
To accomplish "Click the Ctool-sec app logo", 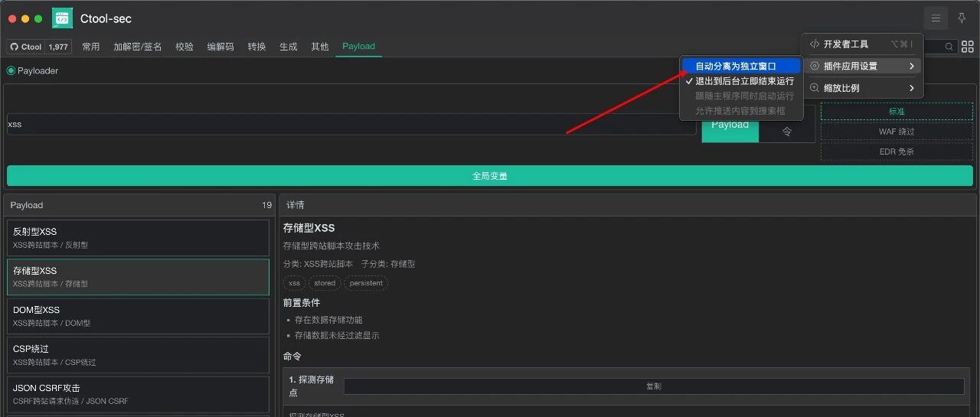I will click(x=62, y=18).
